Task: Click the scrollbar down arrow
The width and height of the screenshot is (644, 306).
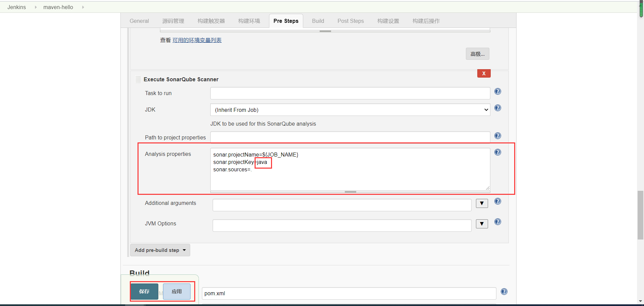Action: [641, 301]
